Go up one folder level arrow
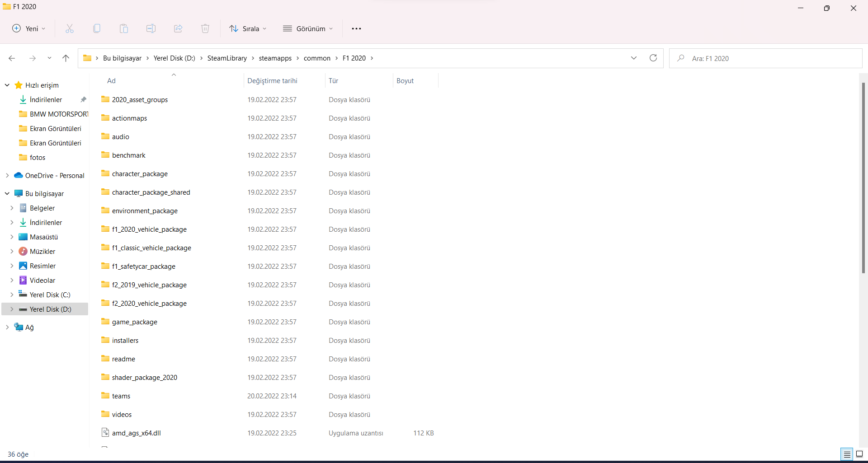 [66, 58]
